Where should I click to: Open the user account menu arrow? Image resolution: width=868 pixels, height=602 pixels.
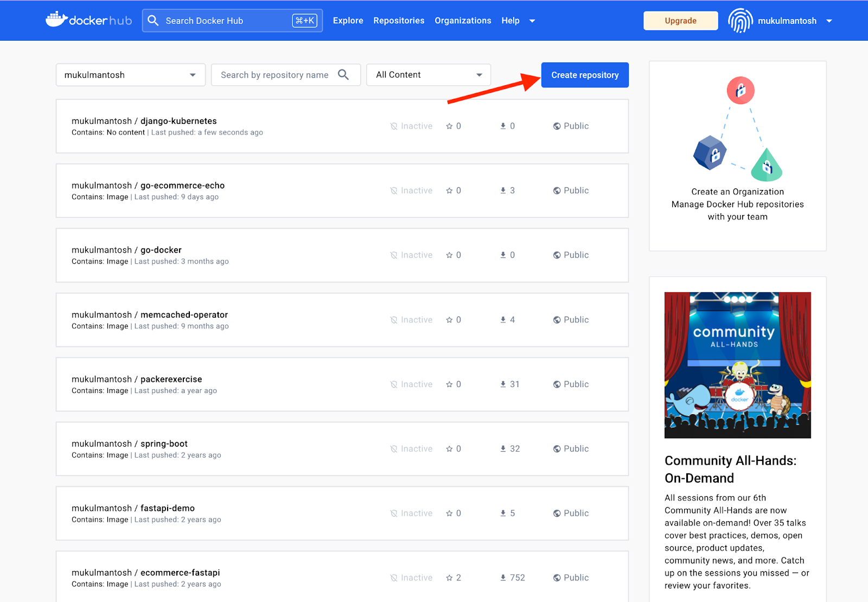(829, 21)
